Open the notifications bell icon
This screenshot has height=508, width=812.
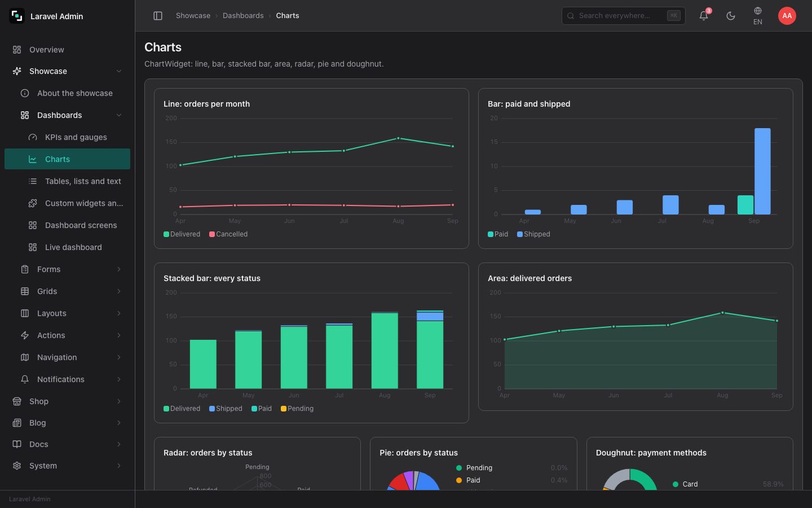coord(704,16)
